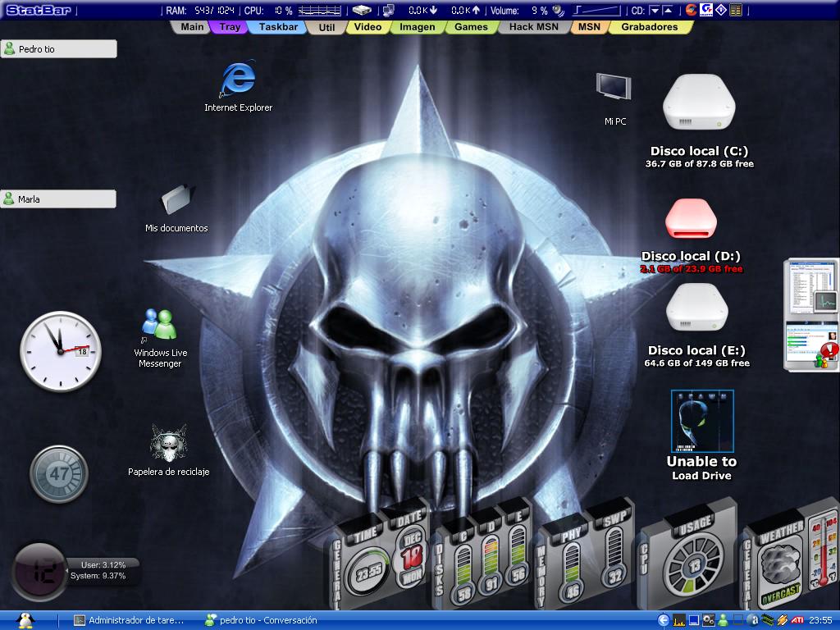Click the letter 'a' tray icon
This screenshot has height=630, width=840.
[x=753, y=620]
